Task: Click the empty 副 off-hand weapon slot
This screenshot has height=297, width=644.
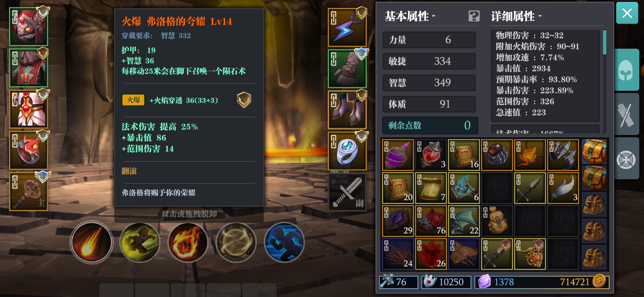Action: [x=347, y=192]
